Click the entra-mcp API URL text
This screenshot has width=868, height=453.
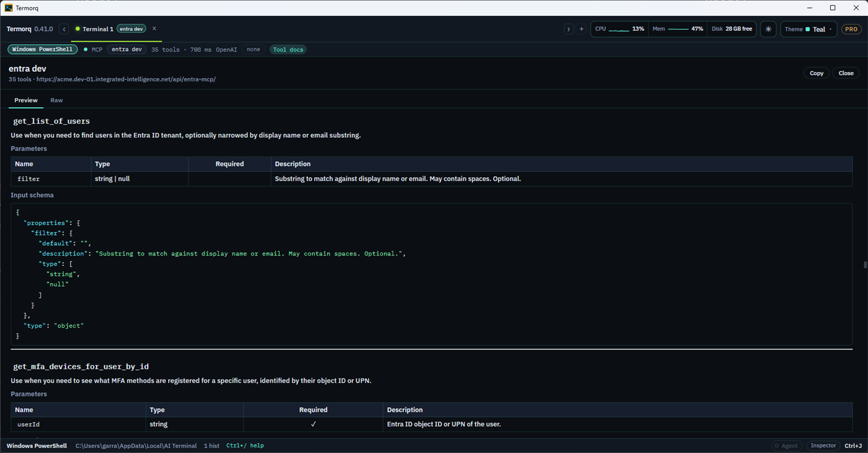pos(126,79)
